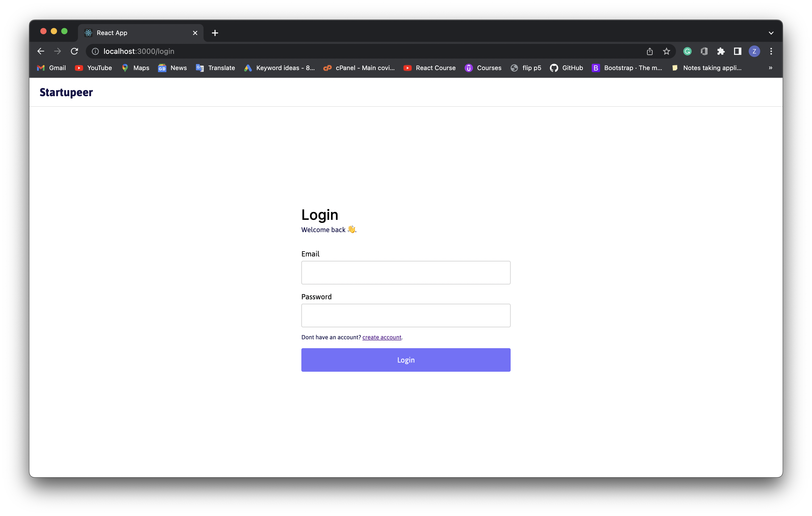Open Chrome three-dot menu

(771, 51)
